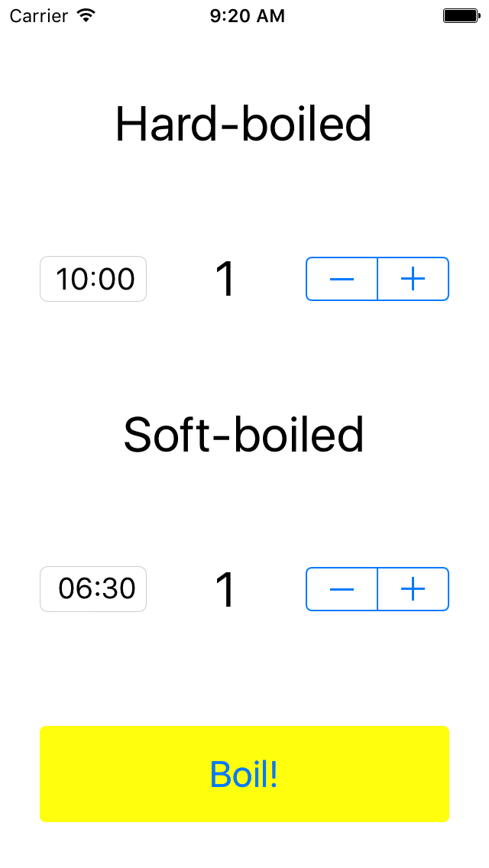Tap the yellow Boil! bar

244,774
